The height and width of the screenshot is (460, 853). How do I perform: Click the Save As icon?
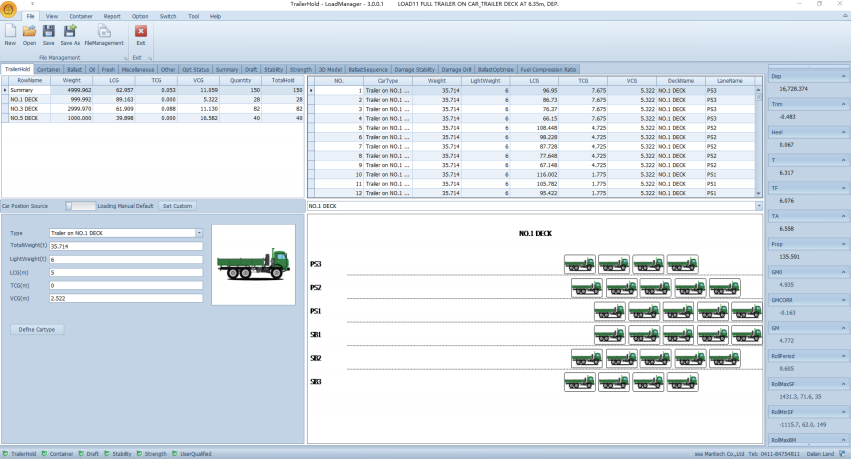point(69,34)
